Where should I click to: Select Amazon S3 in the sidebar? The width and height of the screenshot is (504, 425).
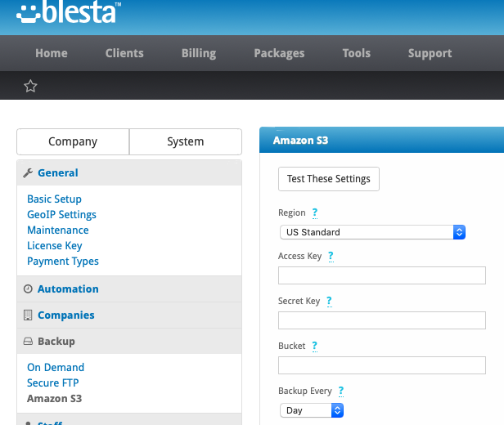[x=54, y=398]
